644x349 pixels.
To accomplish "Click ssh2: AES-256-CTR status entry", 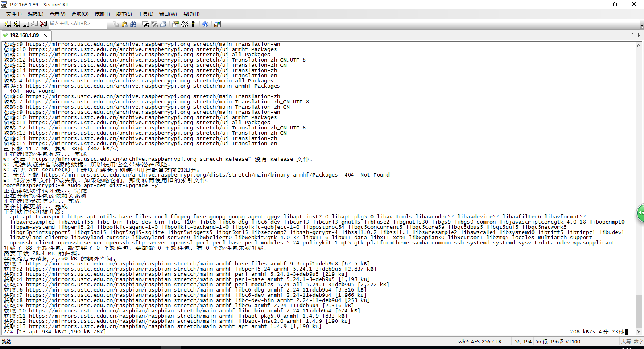I will pos(479,342).
